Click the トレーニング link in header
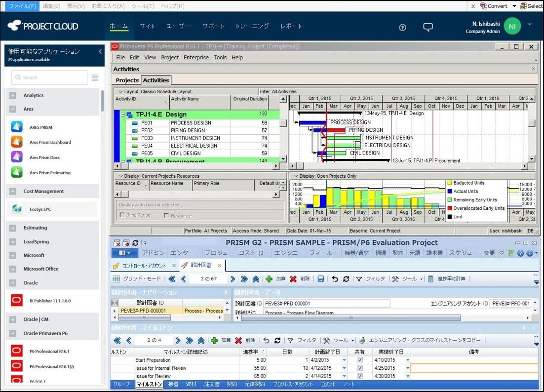This screenshot has width=544, height=392. click(252, 26)
